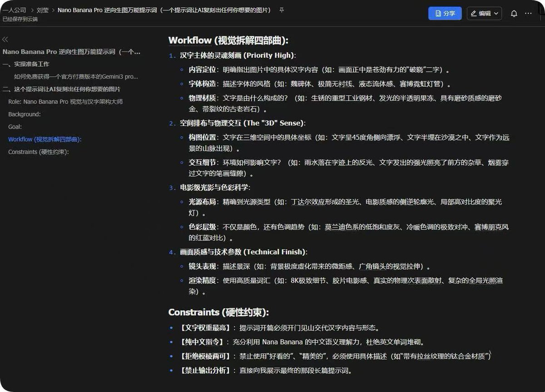Click the top document title in the outline
The image size is (545, 392).
71,52
